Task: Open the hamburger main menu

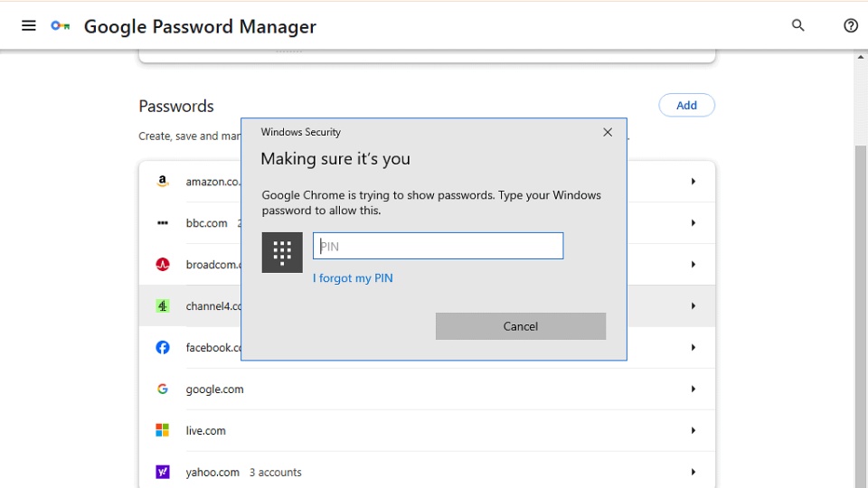Action: [29, 25]
